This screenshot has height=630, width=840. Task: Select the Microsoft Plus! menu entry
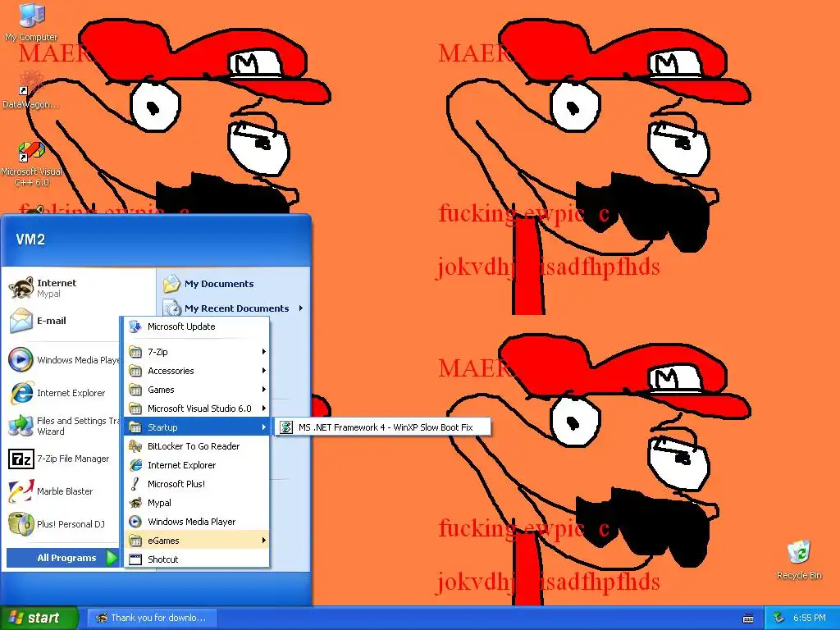click(197, 484)
